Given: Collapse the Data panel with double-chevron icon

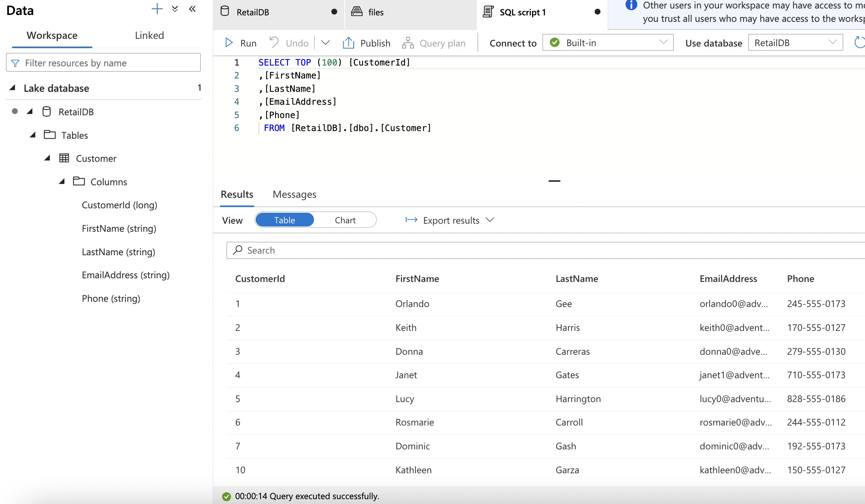Looking at the screenshot, I should [193, 9].
